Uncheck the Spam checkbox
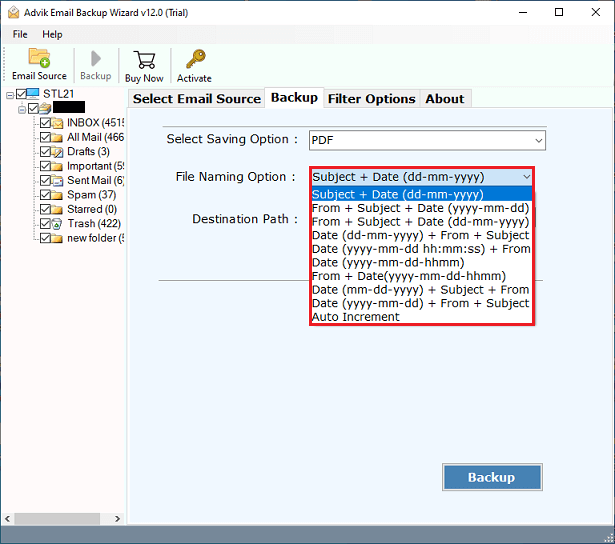 tap(45, 195)
